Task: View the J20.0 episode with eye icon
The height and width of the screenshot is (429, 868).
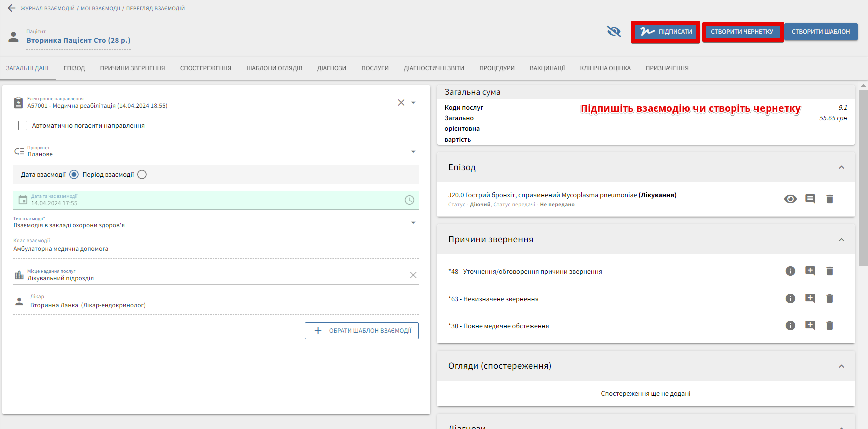Action: [790, 199]
